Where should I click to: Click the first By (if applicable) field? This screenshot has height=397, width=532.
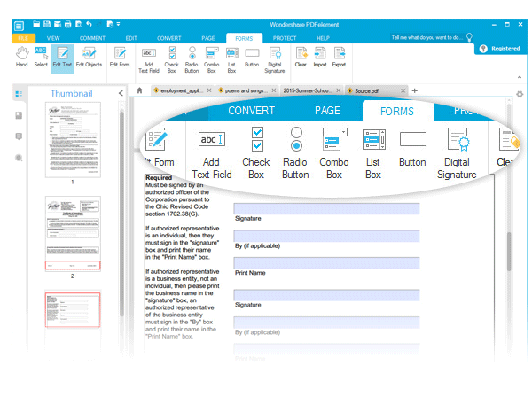pyautogui.click(x=326, y=236)
